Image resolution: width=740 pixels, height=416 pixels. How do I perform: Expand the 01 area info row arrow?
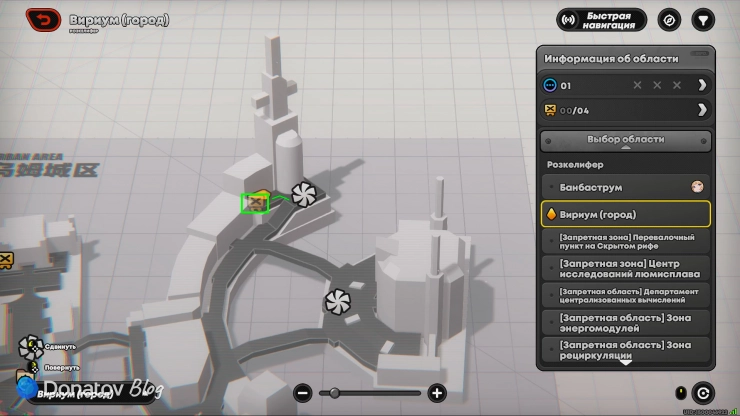[x=702, y=85]
